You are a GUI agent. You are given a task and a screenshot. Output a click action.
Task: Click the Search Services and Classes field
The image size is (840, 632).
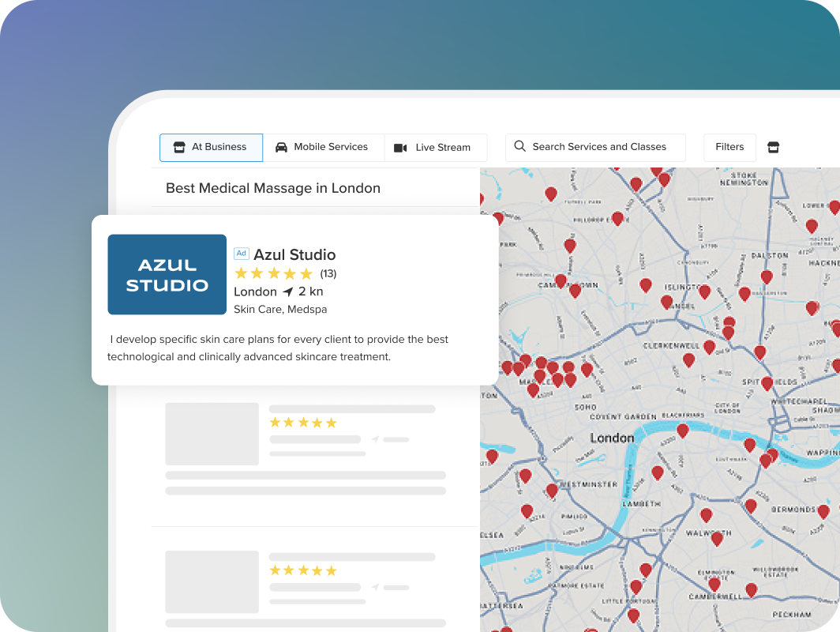599,147
